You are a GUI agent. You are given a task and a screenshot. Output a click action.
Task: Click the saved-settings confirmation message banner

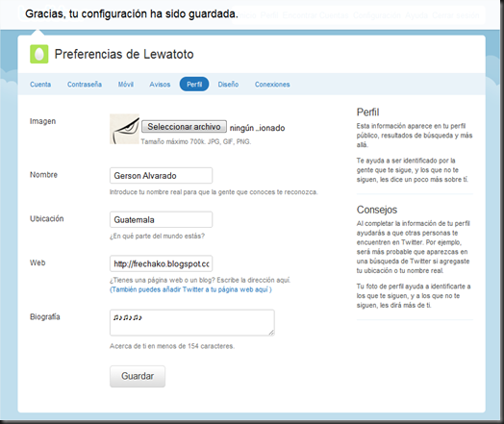click(132, 14)
